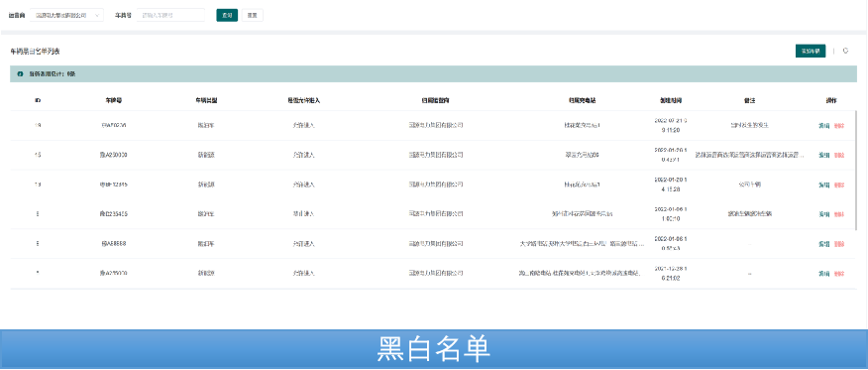Screen dimensions: 868x370
Task: Click the white 重置 reset button
Action: 252,16
